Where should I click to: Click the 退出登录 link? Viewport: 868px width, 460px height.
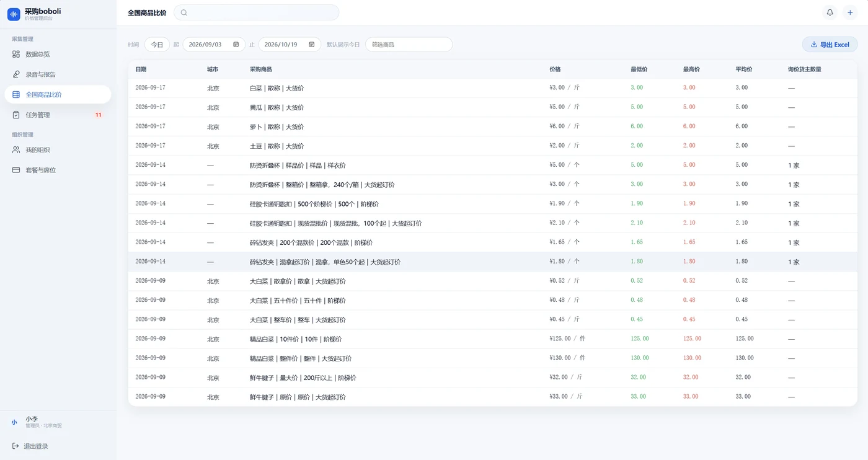36,446
